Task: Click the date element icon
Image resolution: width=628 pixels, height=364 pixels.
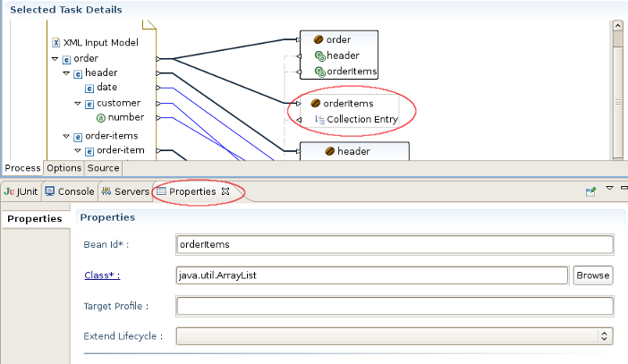Action: (89, 89)
